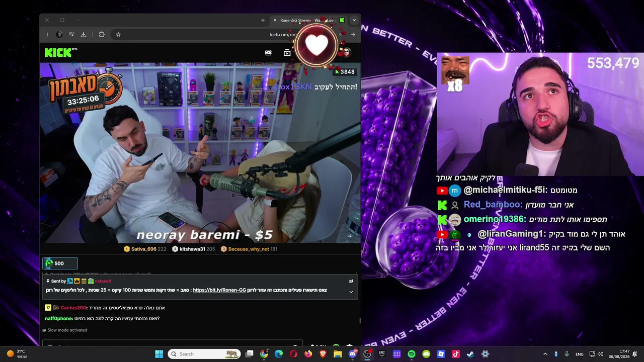Go forward with the browser arrow

tap(353, 34)
